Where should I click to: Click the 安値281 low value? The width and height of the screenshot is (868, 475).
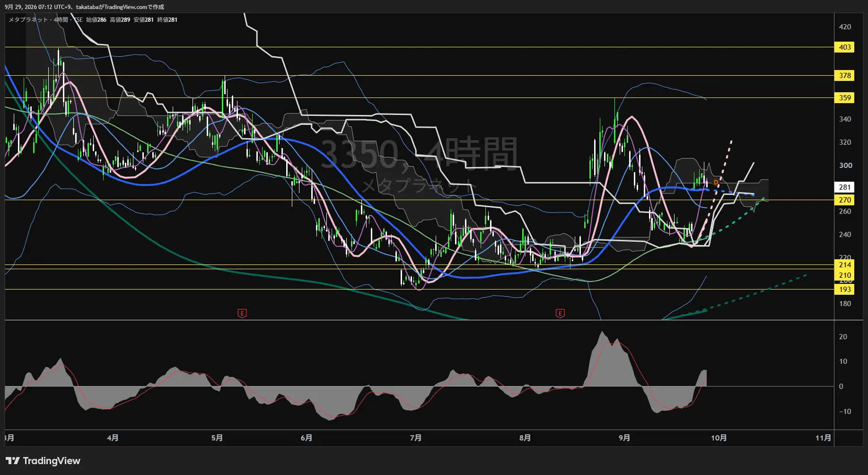143,20
